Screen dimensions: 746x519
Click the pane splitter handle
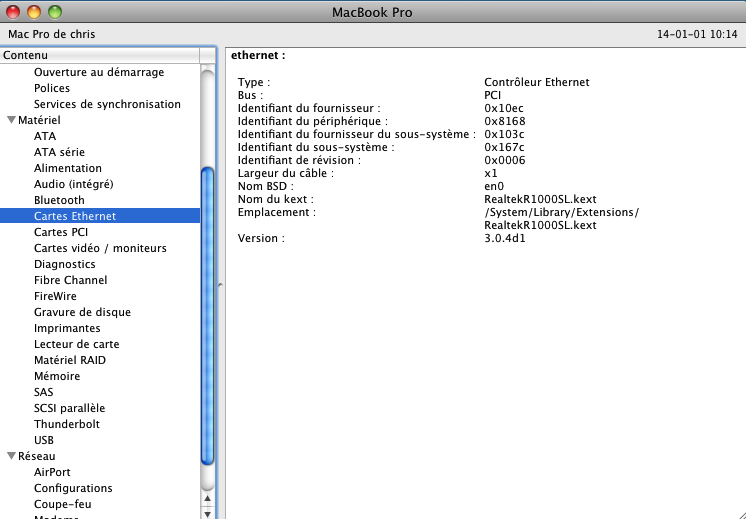[x=220, y=285]
